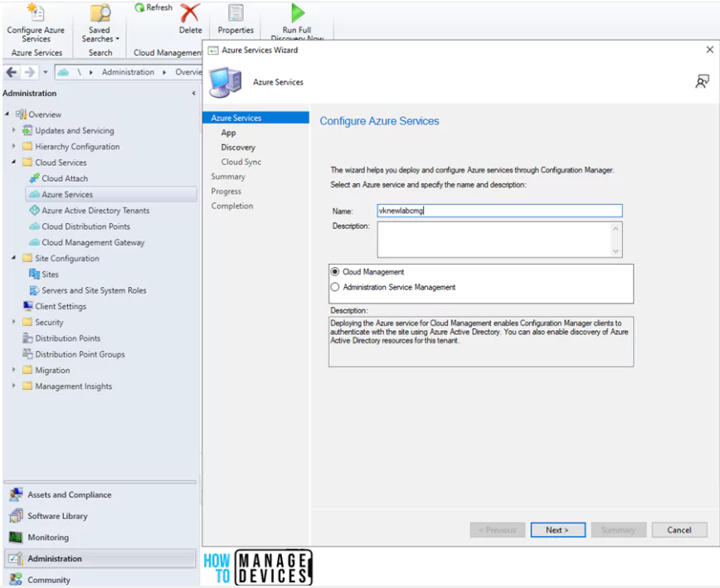Open navigation history dropdown arrow
This screenshot has width=720, height=588.
point(45,72)
